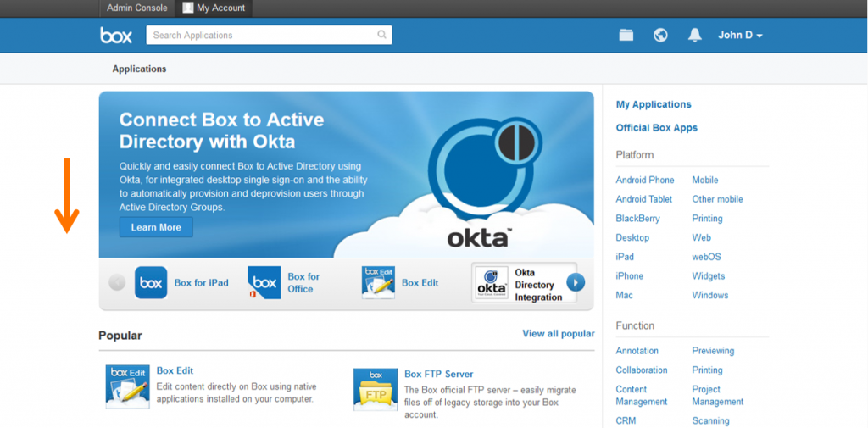This screenshot has height=428, width=868.
Task: Open notifications bell icon
Action: pyautogui.click(x=695, y=35)
